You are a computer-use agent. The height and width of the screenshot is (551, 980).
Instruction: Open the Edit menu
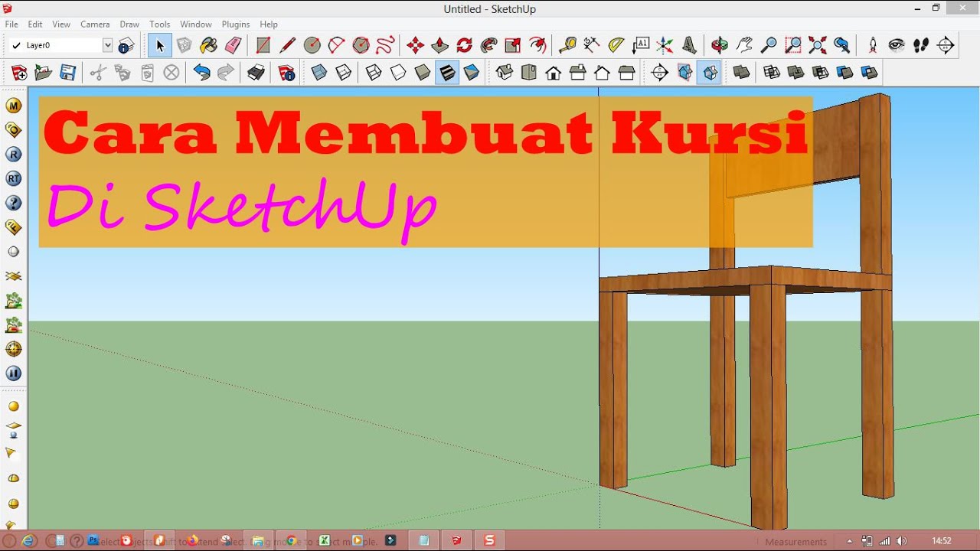[35, 24]
